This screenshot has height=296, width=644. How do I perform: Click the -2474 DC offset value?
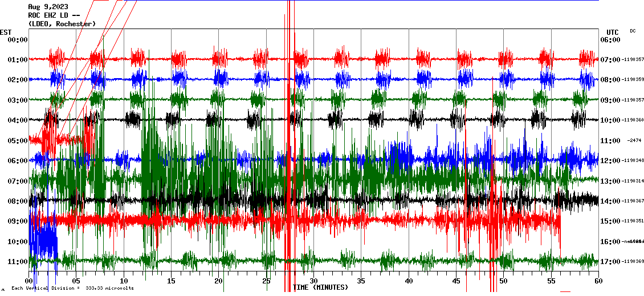(x=634, y=141)
